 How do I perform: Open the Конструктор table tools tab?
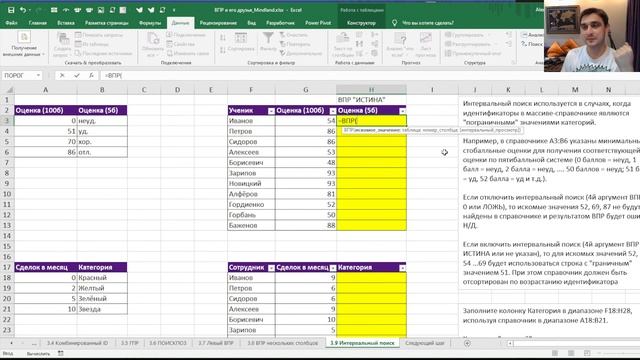361,23
